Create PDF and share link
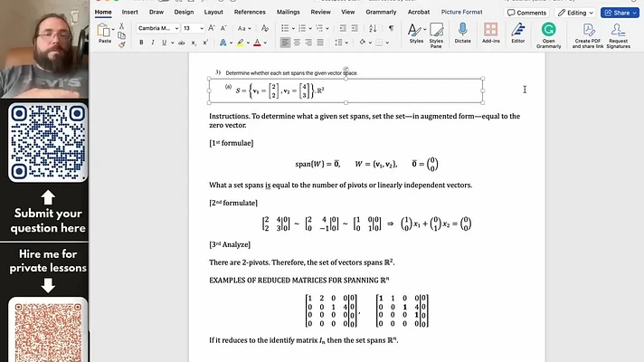The image size is (644, 362). click(588, 35)
